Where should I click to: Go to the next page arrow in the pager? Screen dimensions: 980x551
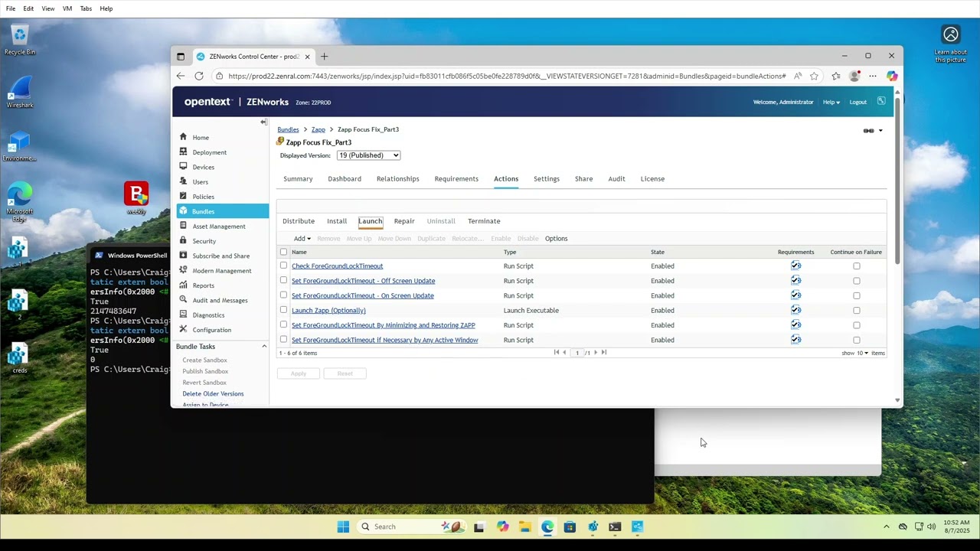pos(596,352)
